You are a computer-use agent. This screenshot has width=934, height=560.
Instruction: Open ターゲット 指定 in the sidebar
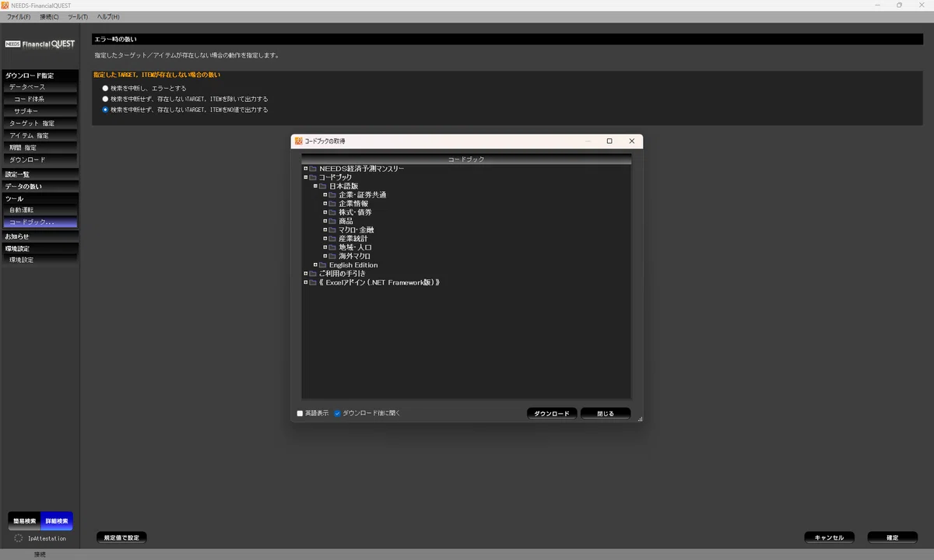coord(40,124)
